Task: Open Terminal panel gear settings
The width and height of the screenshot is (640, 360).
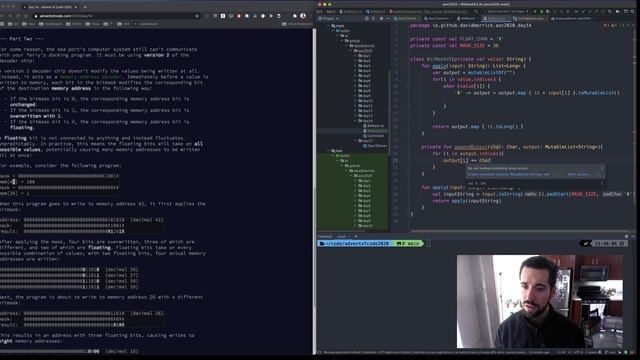Action: click(x=627, y=236)
